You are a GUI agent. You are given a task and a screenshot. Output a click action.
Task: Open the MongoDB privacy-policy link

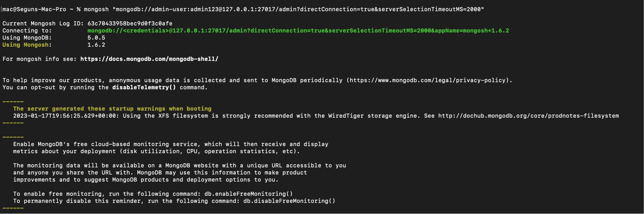[x=429, y=80]
